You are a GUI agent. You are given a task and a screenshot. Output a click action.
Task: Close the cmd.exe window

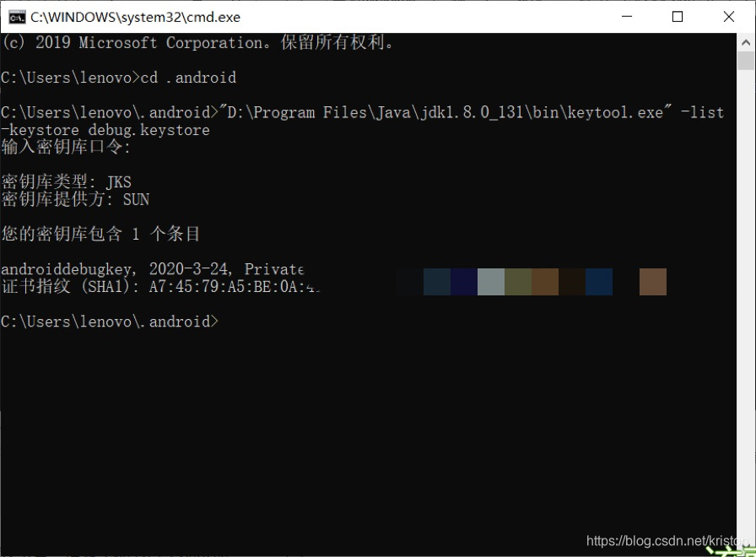point(729,17)
